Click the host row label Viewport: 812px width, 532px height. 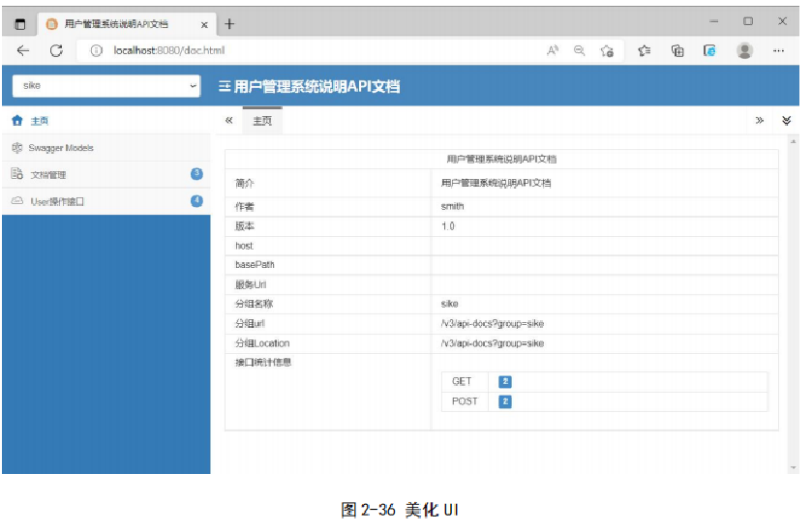[245, 246]
